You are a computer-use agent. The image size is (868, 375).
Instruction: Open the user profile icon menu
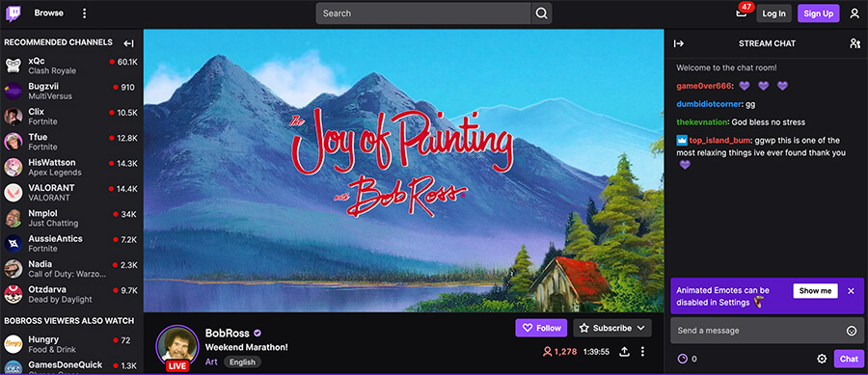(x=854, y=13)
